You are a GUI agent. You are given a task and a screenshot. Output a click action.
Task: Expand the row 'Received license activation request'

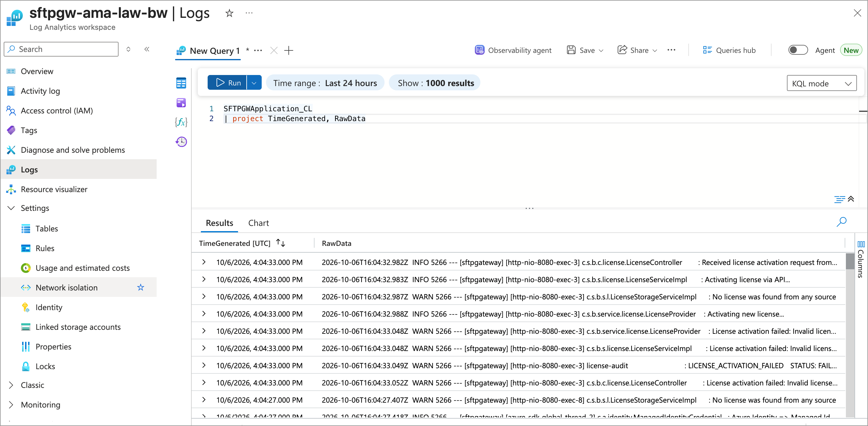(204, 262)
